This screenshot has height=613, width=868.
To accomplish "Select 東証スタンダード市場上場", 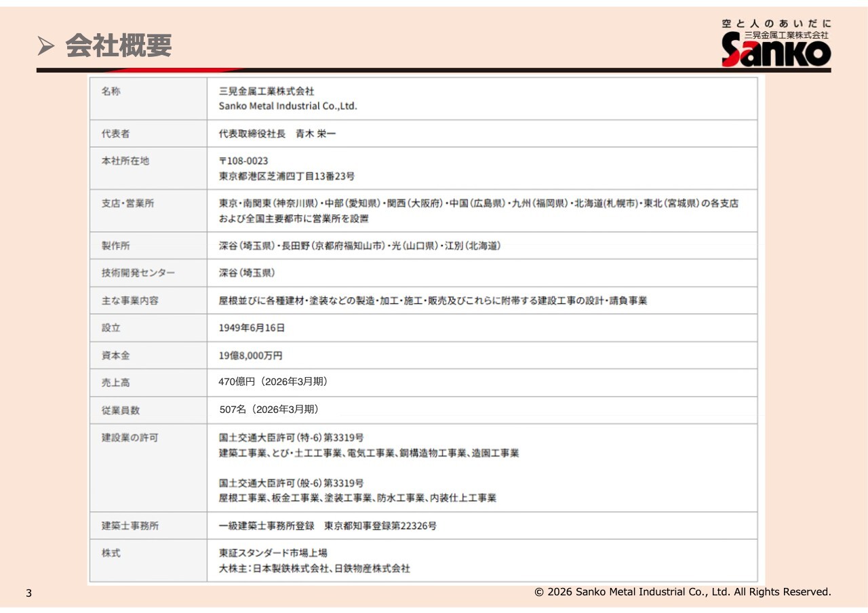I will click(x=273, y=553).
